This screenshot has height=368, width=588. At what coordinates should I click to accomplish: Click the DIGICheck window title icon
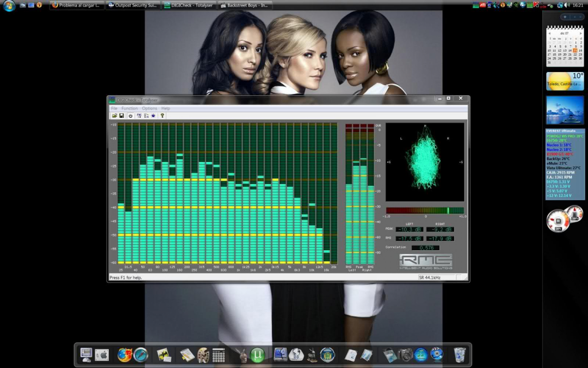[112, 100]
